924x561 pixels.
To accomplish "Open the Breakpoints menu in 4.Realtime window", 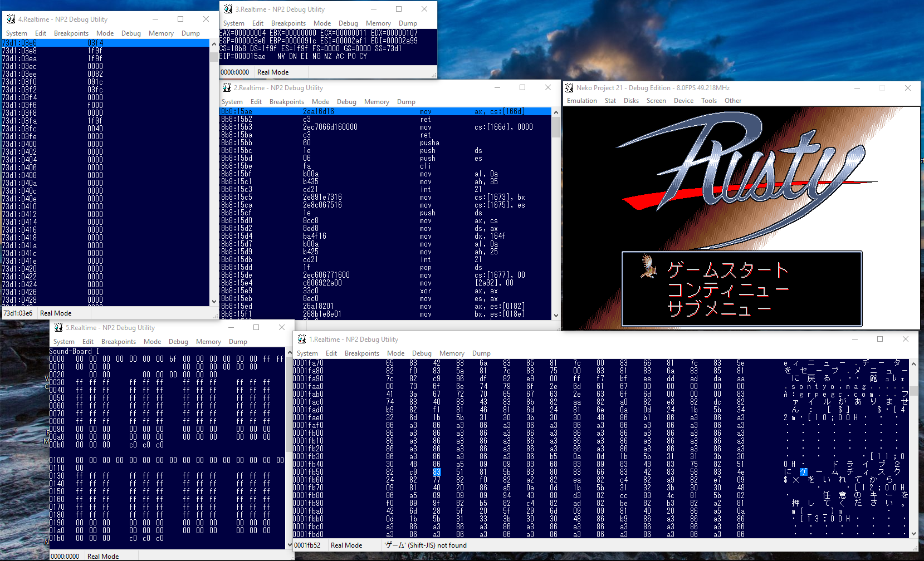I will pos(71,33).
